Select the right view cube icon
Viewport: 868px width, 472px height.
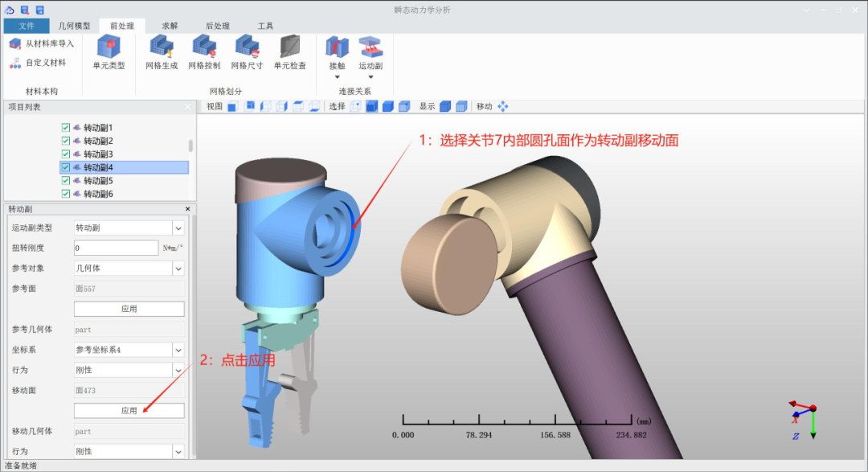[x=282, y=106]
